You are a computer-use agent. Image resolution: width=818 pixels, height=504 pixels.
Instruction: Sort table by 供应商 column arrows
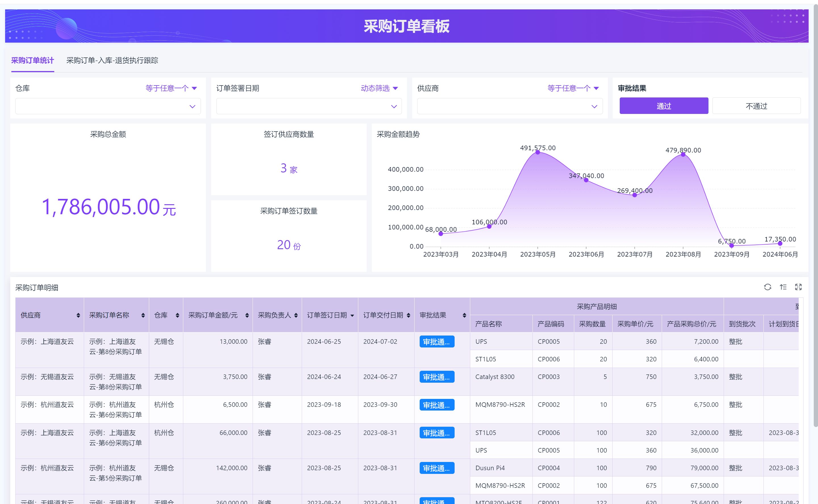coord(78,315)
